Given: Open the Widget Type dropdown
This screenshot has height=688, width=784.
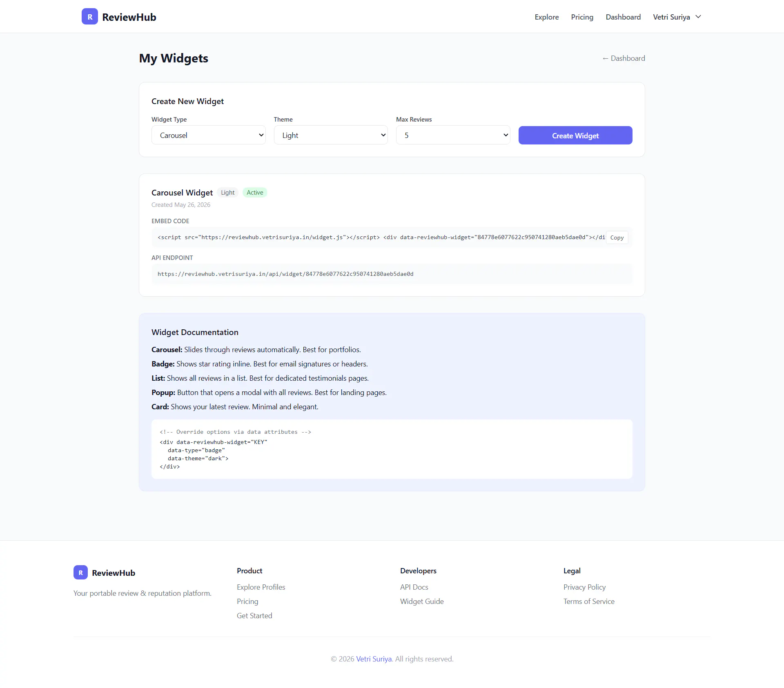Looking at the screenshot, I should click(x=208, y=135).
